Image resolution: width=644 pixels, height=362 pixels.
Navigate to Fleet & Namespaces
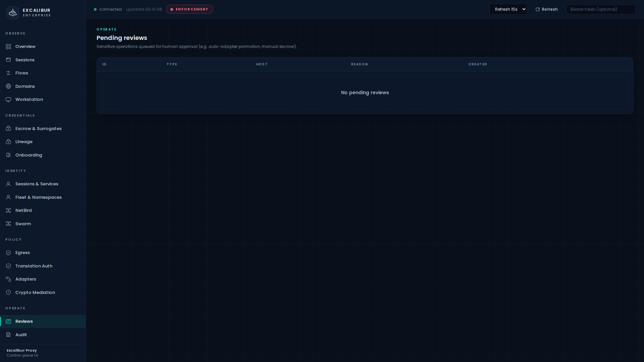pos(38,197)
